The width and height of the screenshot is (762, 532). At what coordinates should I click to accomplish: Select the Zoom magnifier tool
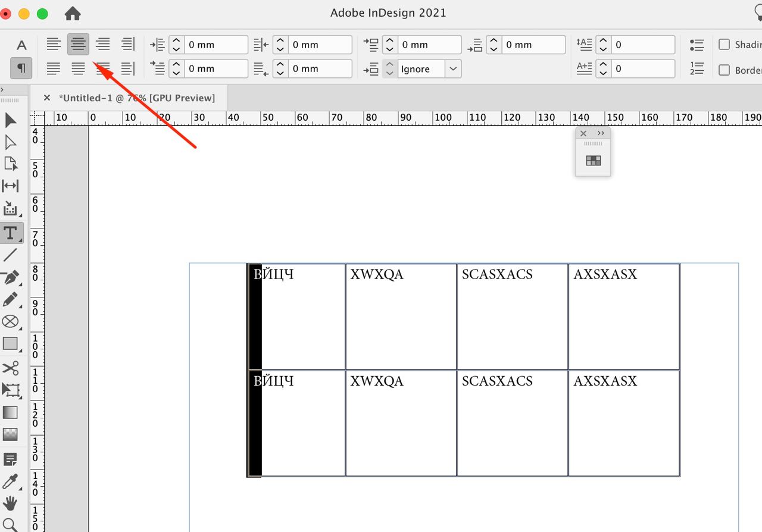(11, 525)
